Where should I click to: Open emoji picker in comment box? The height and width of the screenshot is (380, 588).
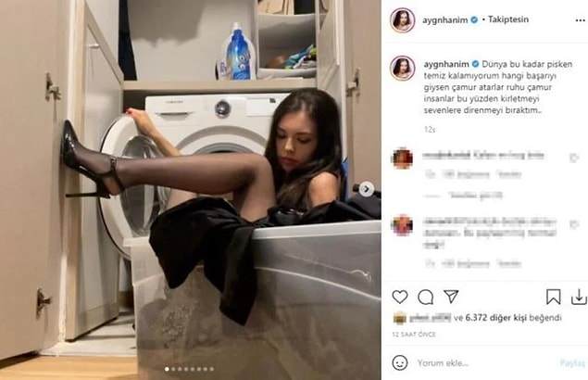click(400, 362)
